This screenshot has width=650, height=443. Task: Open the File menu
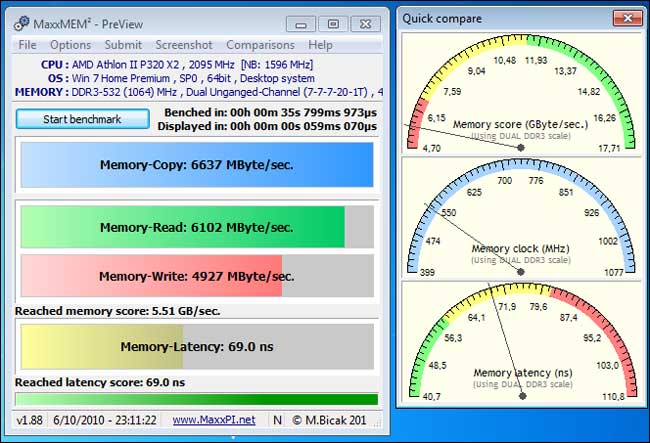(x=27, y=45)
